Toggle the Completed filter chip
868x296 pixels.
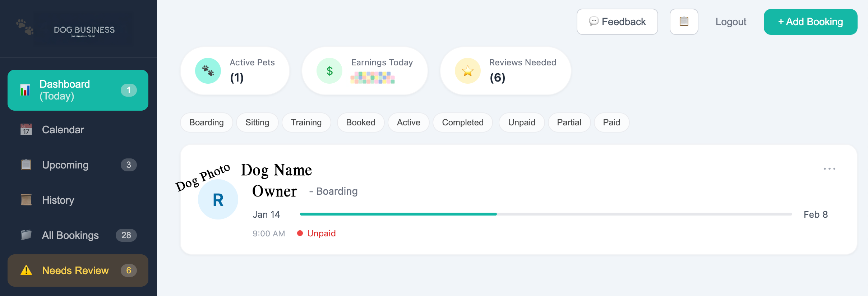462,122
